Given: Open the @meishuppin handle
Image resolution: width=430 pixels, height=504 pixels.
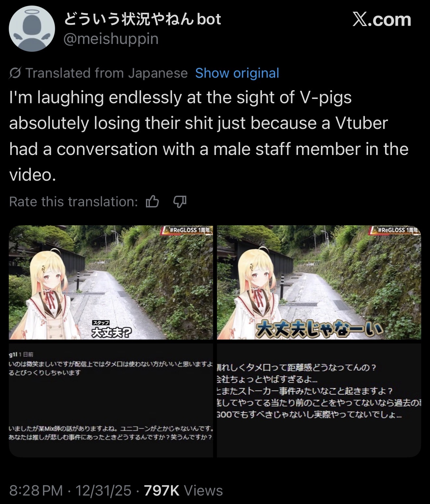Looking at the screenshot, I should pyautogui.click(x=111, y=39).
